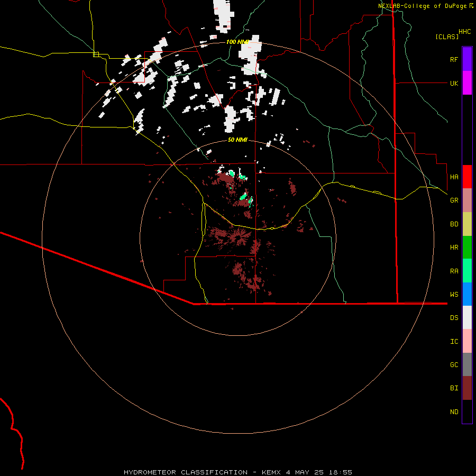Click the RF legend label
Image resolution: width=476 pixels, height=476 pixels.
point(454,59)
